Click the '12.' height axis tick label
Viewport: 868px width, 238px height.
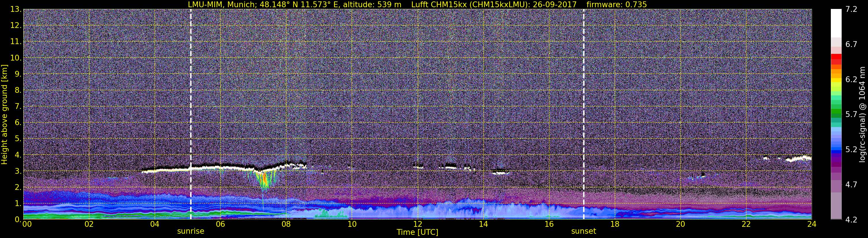(16, 25)
